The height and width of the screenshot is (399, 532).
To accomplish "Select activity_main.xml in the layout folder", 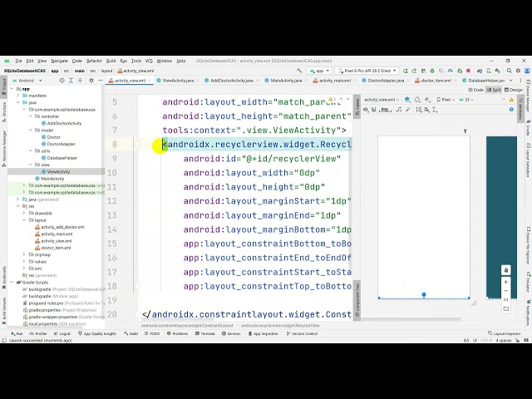I will click(x=57, y=234).
